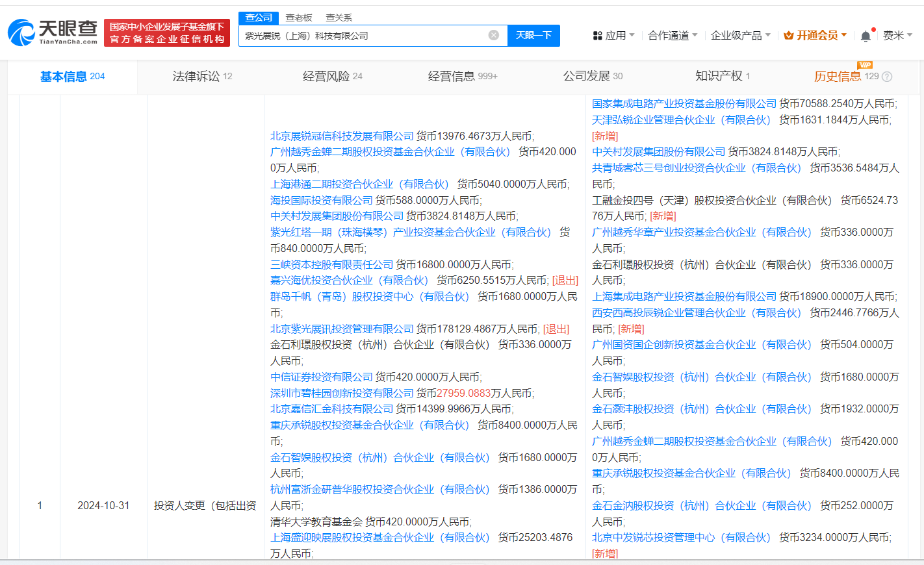924x565 pixels.
Task: Open 杭州富浙金研普华股权投资合伙企业 link
Action: coord(380,490)
